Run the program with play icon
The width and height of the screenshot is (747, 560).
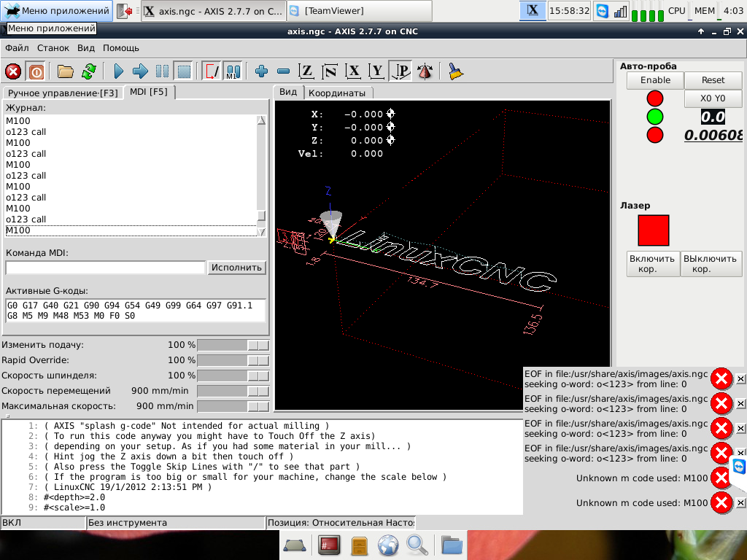point(119,72)
